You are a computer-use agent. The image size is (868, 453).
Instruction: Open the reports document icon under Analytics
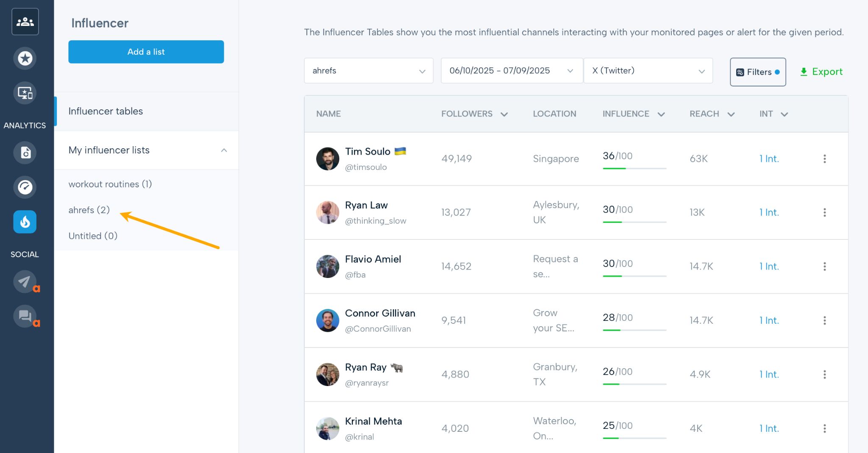coord(25,153)
